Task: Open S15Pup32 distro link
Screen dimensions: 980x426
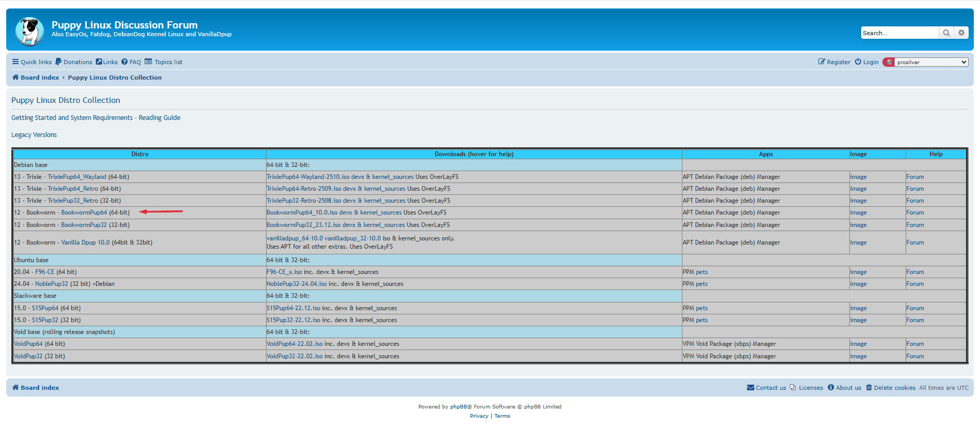Action: (x=45, y=320)
